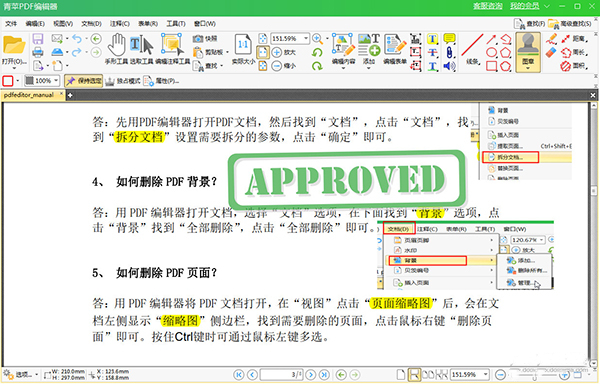Select the Oval shape tool
Image resolution: width=600 pixels, height=384 pixels.
click(492, 52)
